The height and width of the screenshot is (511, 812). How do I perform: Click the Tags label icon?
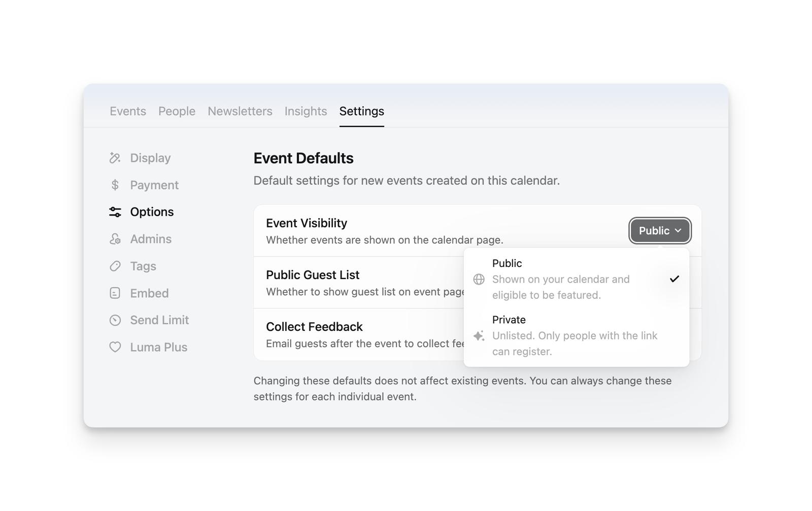pyautogui.click(x=115, y=266)
